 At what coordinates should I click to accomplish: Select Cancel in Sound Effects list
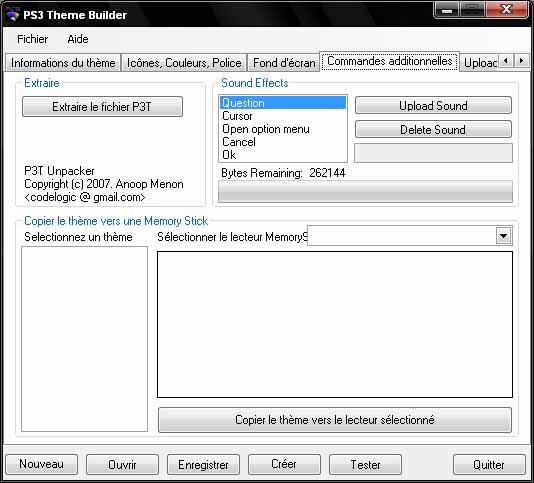(283, 142)
